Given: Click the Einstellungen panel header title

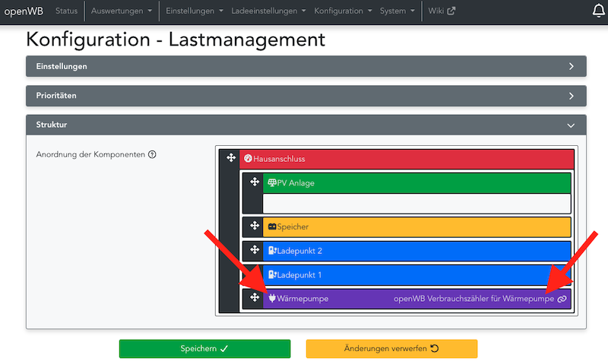Looking at the screenshot, I should [x=62, y=66].
